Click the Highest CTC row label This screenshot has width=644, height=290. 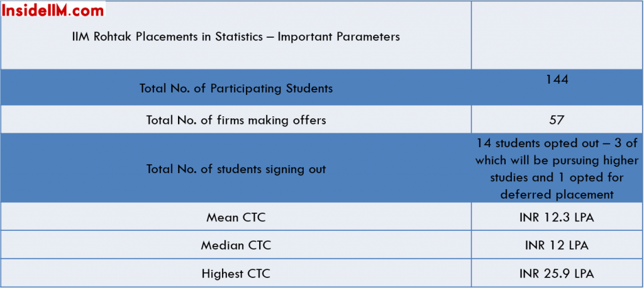click(236, 274)
